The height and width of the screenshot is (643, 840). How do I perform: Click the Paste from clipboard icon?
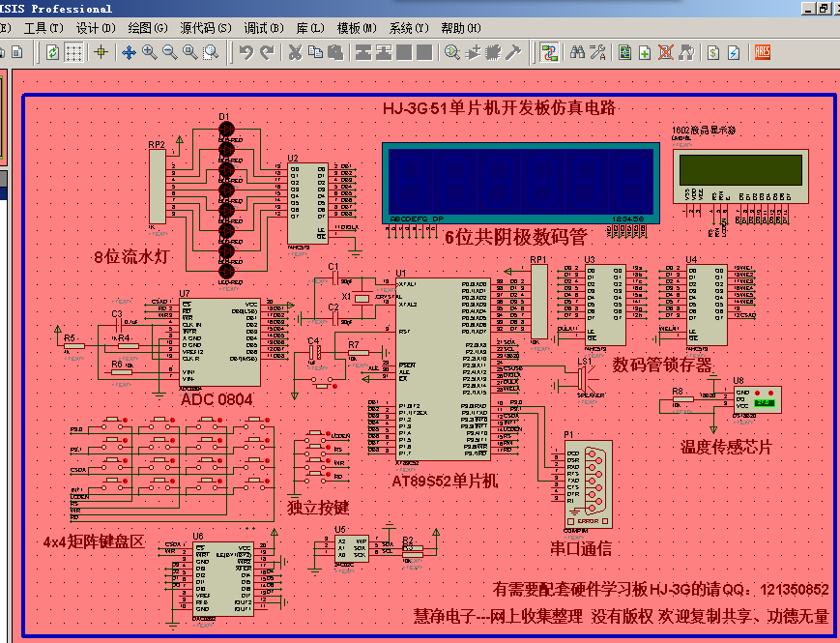[335, 52]
